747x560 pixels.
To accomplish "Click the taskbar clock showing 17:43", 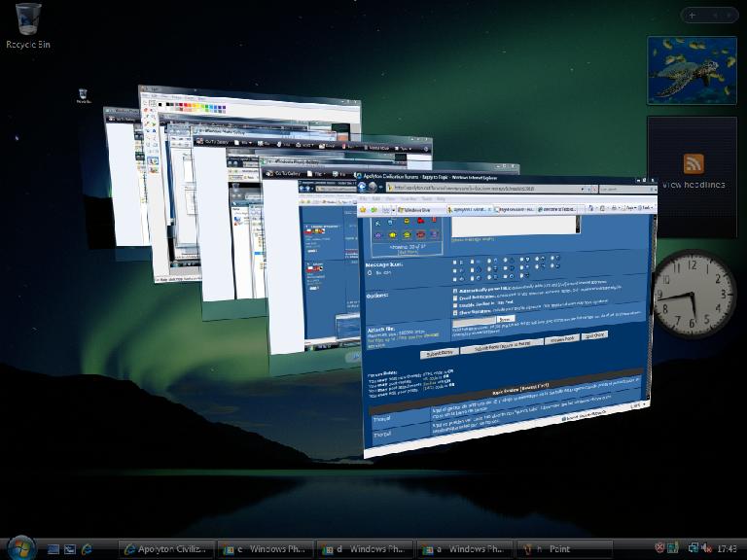I will [x=726, y=549].
